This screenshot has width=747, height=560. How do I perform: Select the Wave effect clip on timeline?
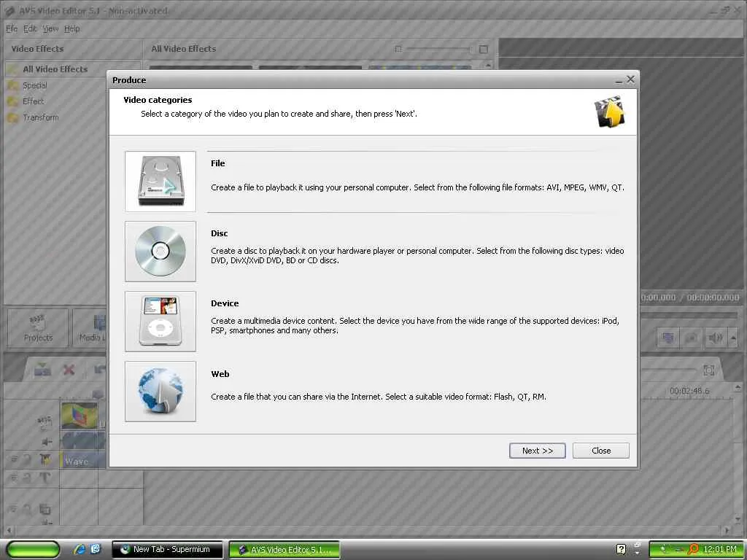click(83, 461)
